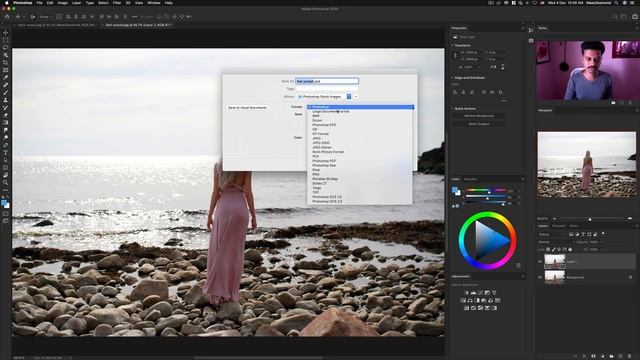Add a Levels adjustment
This screenshot has width=640, height=360.
[x=473, y=293]
